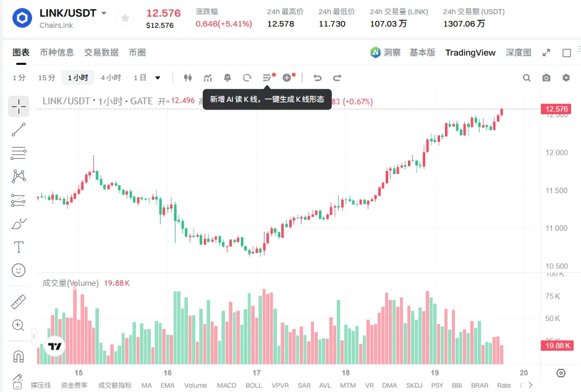This screenshot has height=392, width=581.
Task: Undo the last chart action
Action: click(x=317, y=78)
